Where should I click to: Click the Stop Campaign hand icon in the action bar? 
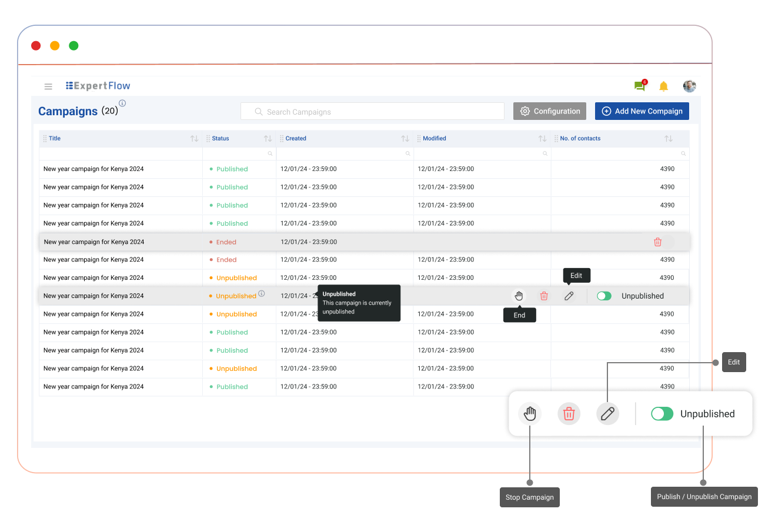(530, 413)
